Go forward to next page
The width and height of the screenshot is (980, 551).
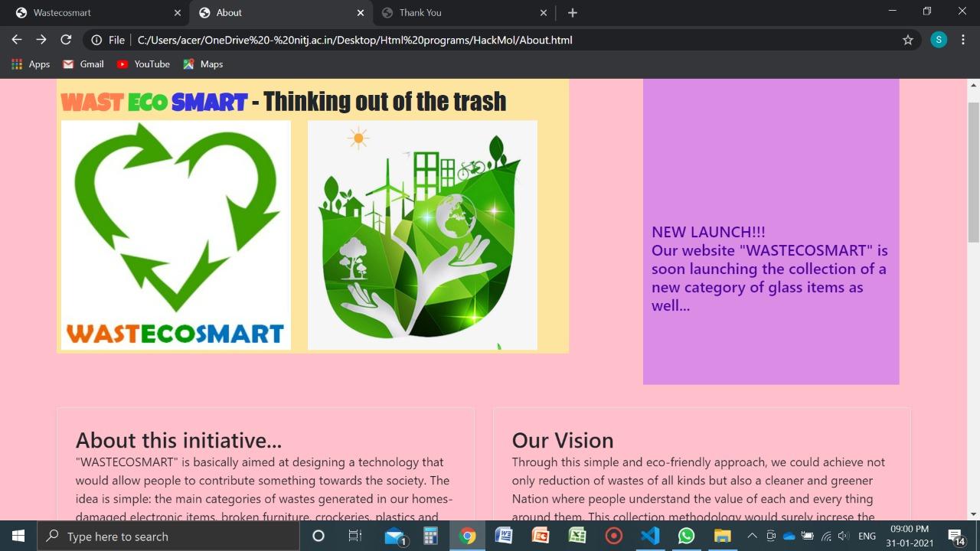41,40
